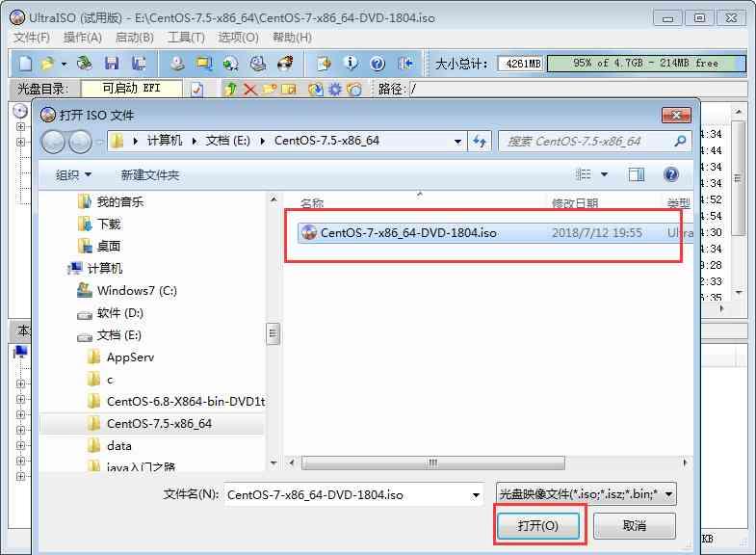
Task: Select 下载 in the navigation tree
Action: click(x=109, y=224)
